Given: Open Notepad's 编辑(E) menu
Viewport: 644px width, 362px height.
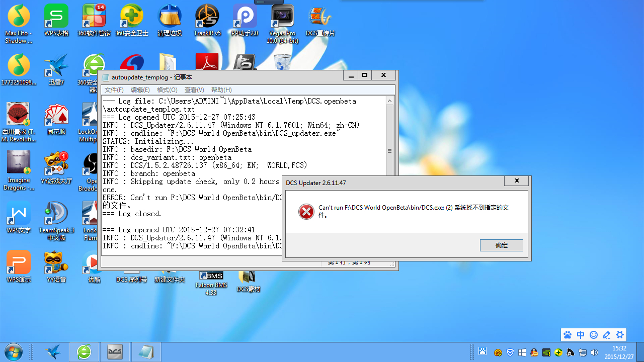Looking at the screenshot, I should 140,90.
